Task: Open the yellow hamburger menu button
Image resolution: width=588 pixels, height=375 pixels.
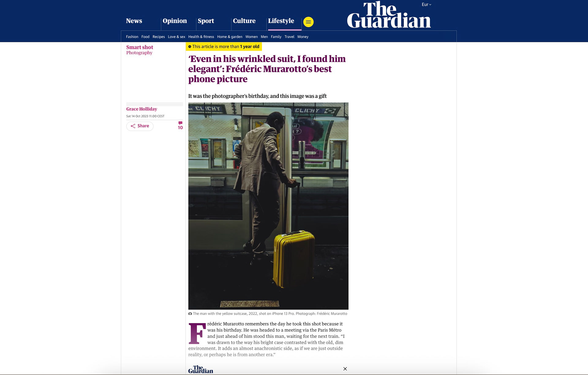Action: point(308,22)
